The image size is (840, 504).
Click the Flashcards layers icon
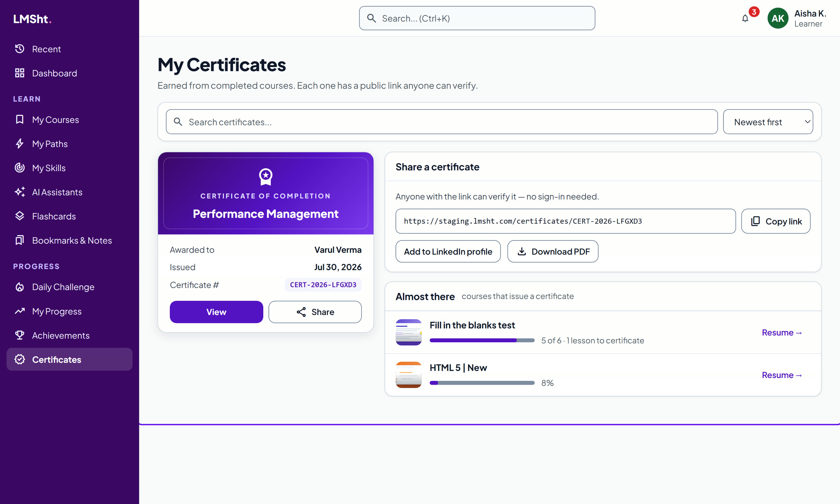pos(20,216)
